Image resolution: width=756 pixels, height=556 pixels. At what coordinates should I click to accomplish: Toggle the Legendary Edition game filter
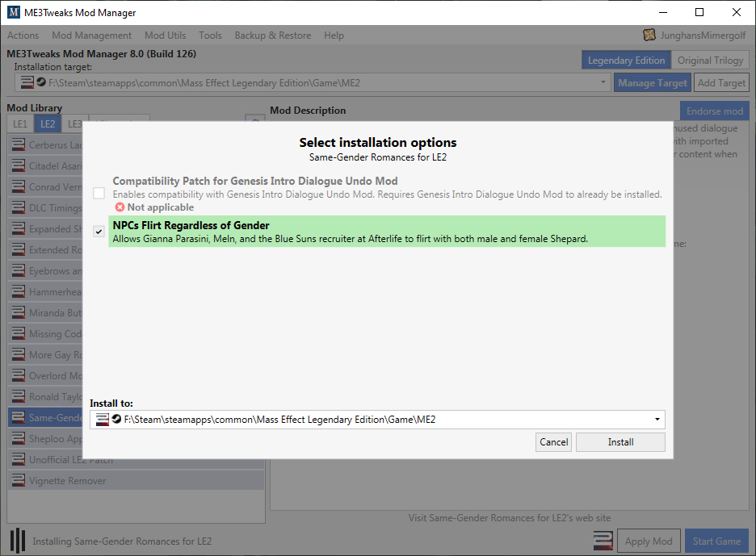click(626, 61)
